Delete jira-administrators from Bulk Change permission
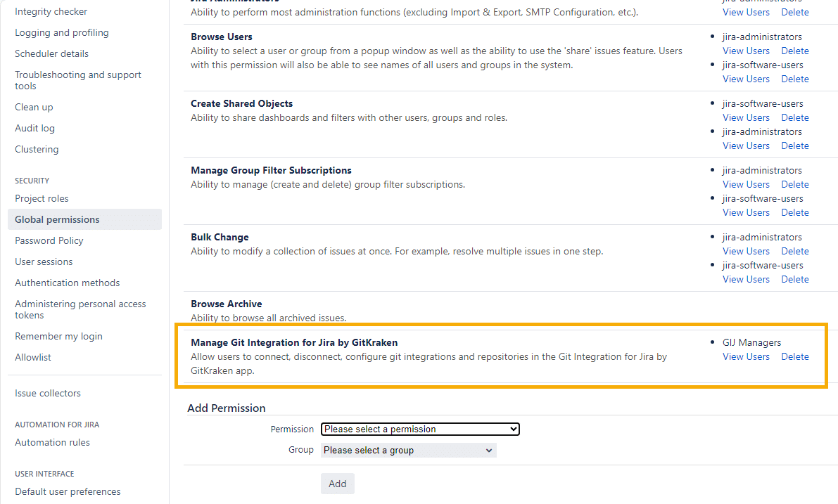 click(x=794, y=251)
